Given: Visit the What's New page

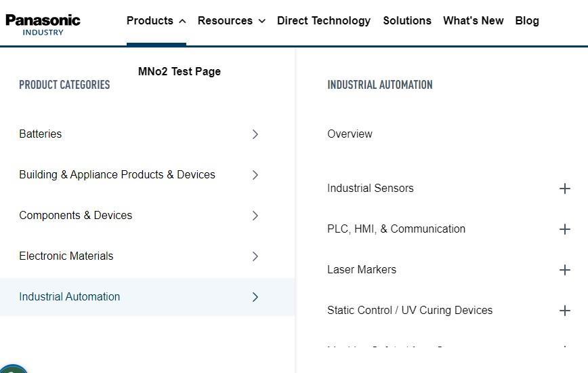Looking at the screenshot, I should click(474, 20).
